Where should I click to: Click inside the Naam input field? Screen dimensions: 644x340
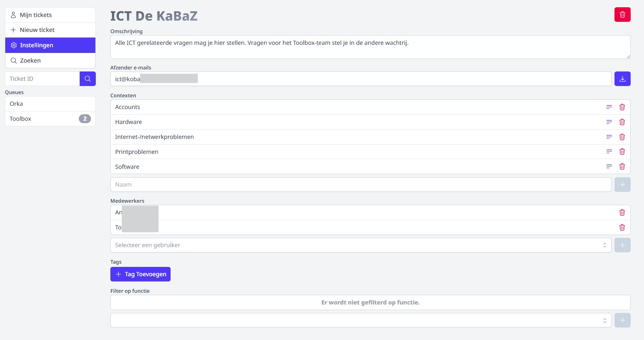[361, 184]
